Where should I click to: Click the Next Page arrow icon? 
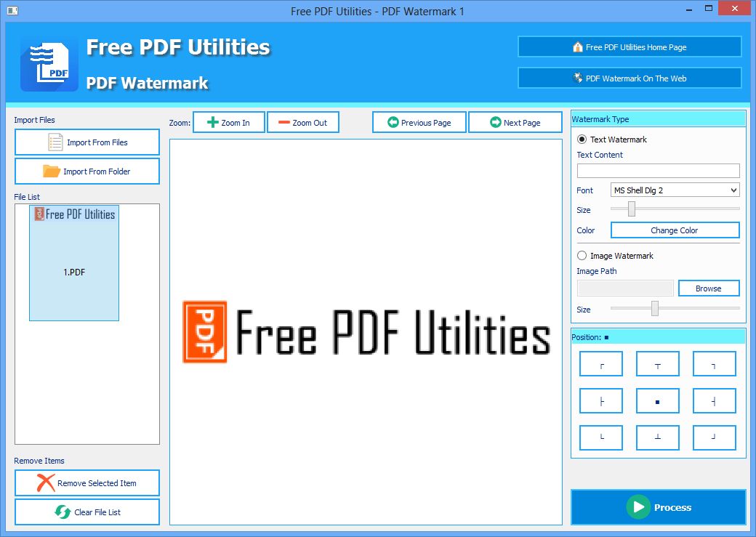point(494,122)
